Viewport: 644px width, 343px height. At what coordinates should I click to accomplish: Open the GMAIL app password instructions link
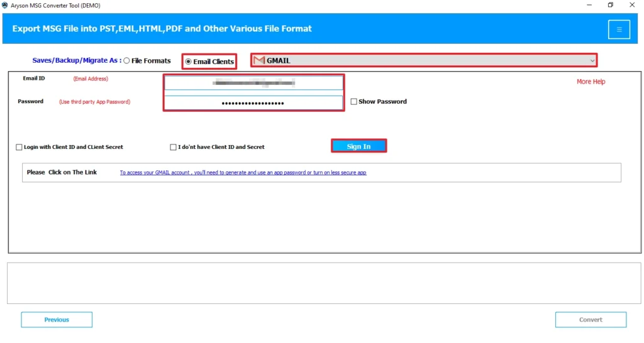(243, 173)
